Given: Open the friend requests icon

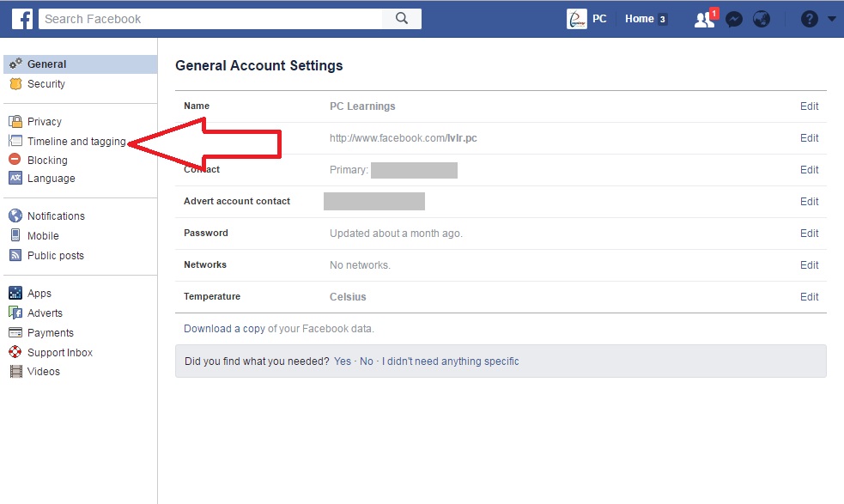Looking at the screenshot, I should click(705, 20).
